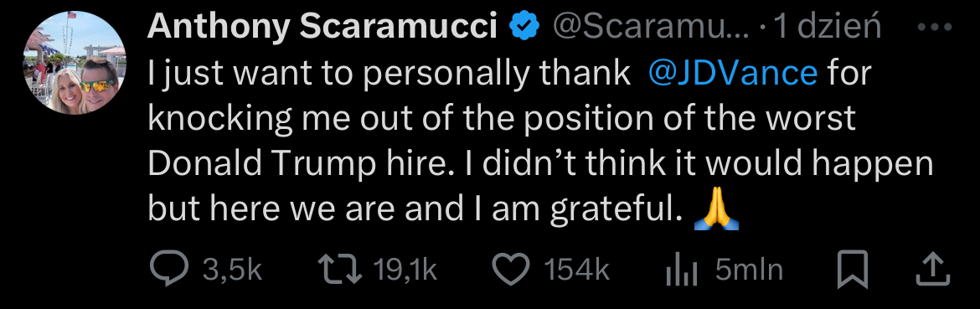
Task: Click the '1 dzień' timestamp
Action: tap(826, 27)
